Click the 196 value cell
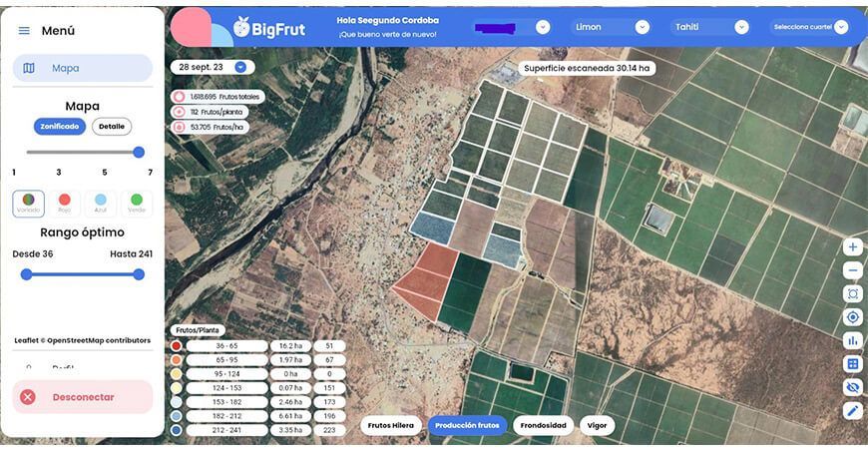868x451 pixels. [x=329, y=416]
